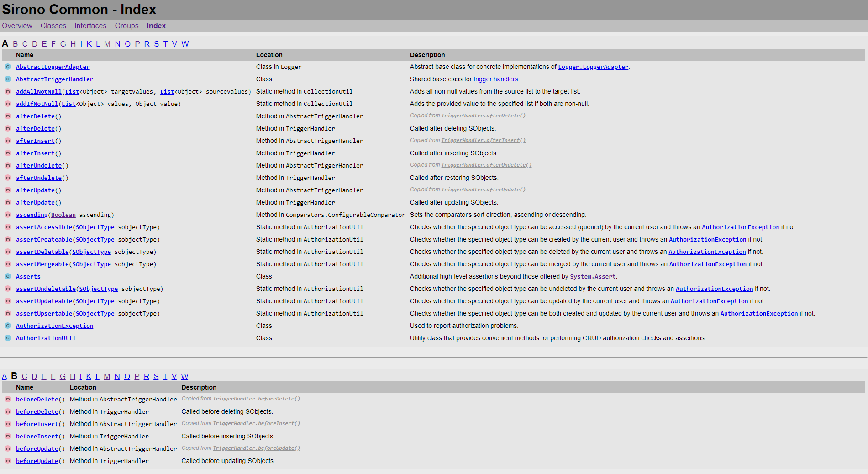Click method icon beside assertCreateable
This screenshot has width=868, height=474.
point(8,239)
